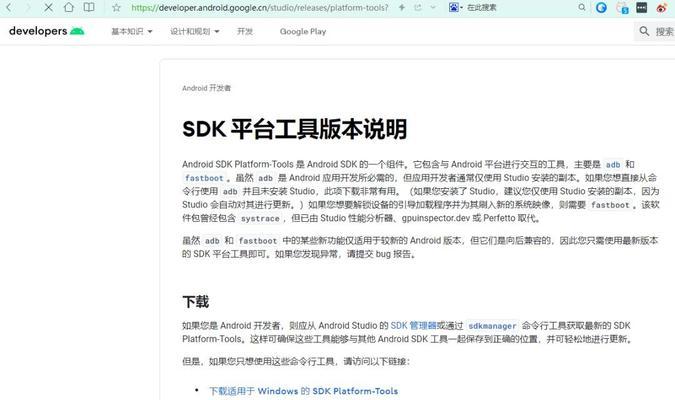Open the SDK 管理器 link
Viewport: 675px width, 400px height.
pos(414,326)
